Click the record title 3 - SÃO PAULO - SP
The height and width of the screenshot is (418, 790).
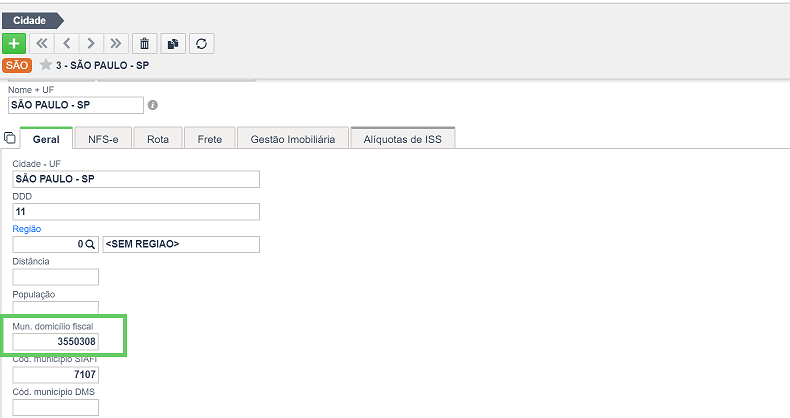point(102,65)
